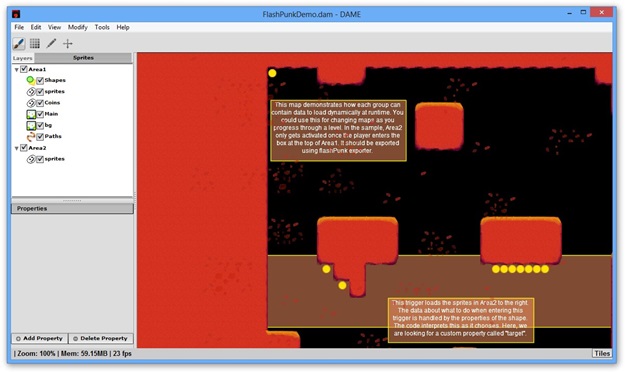
Task: Select the Coins layer label
Action: [x=52, y=103]
